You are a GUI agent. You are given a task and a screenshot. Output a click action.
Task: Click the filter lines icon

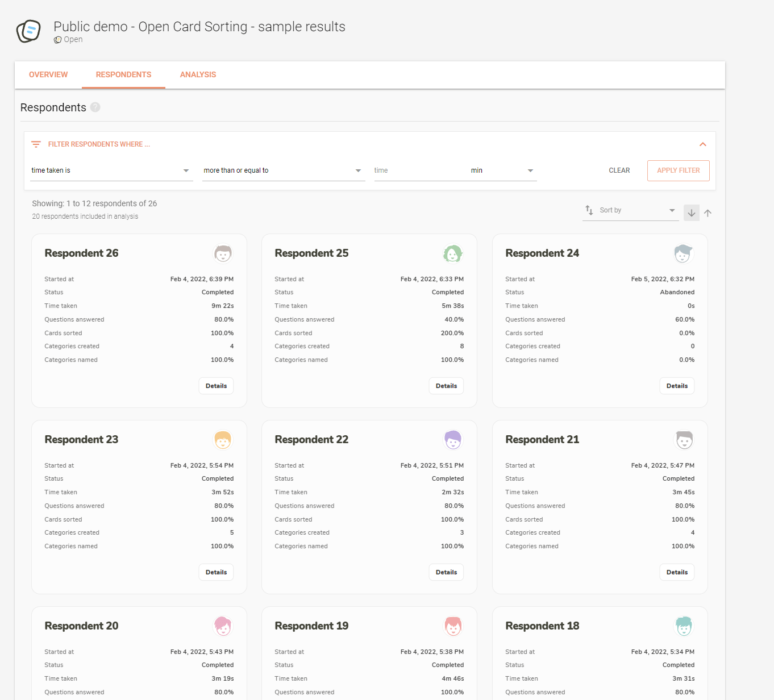point(36,144)
